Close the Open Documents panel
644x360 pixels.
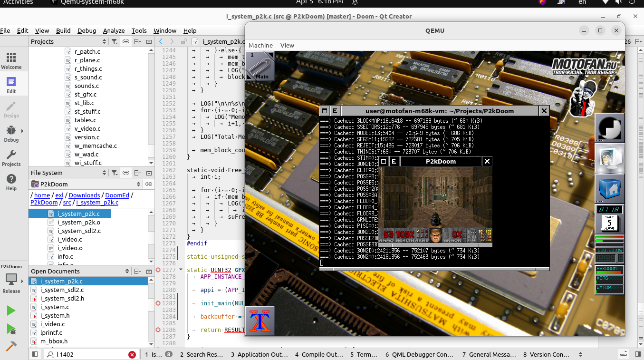coord(149,272)
